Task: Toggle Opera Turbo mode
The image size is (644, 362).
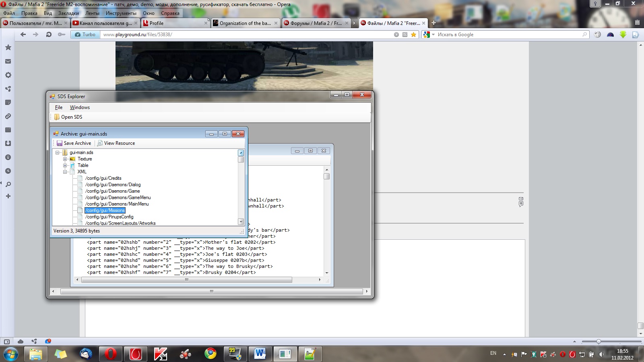Action: (85, 35)
